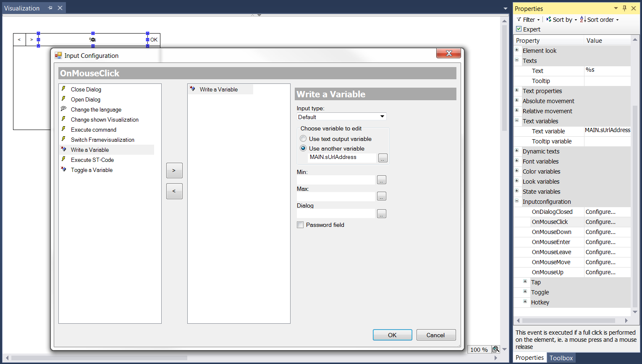
Task: Enable the Password field checkbox
Action: pos(300,225)
